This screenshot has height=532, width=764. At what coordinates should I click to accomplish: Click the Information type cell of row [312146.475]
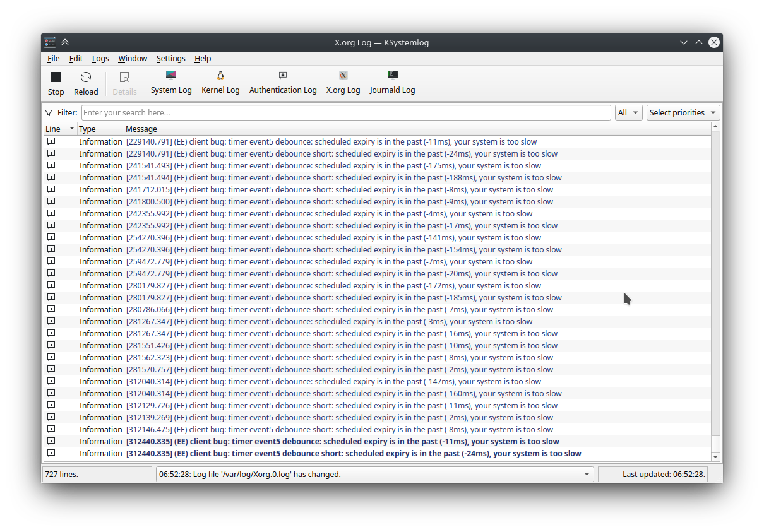click(x=100, y=429)
